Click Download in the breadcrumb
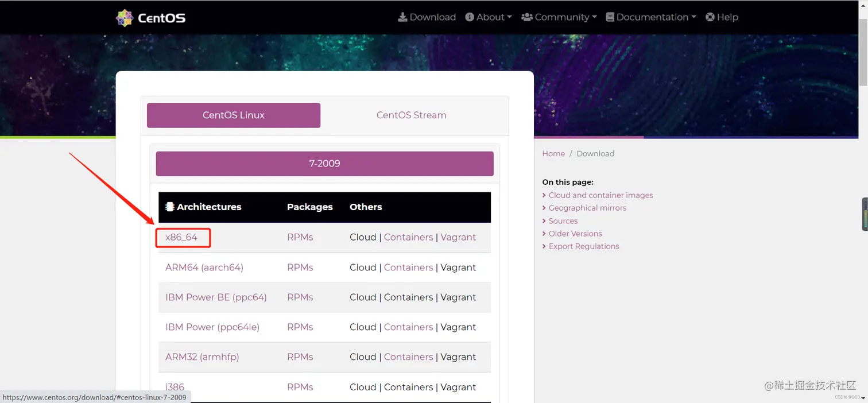The image size is (868, 403). 595,154
